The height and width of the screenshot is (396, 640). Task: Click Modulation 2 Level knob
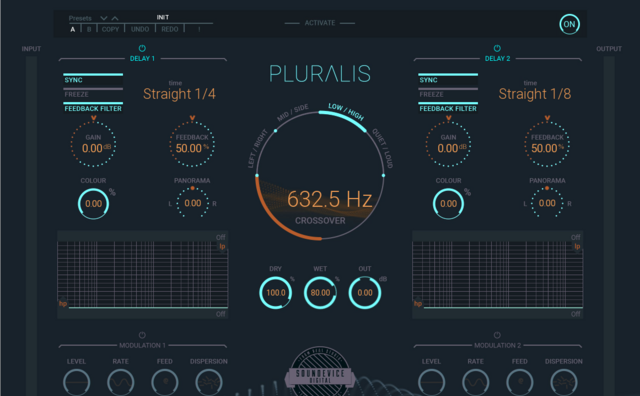coord(431,382)
